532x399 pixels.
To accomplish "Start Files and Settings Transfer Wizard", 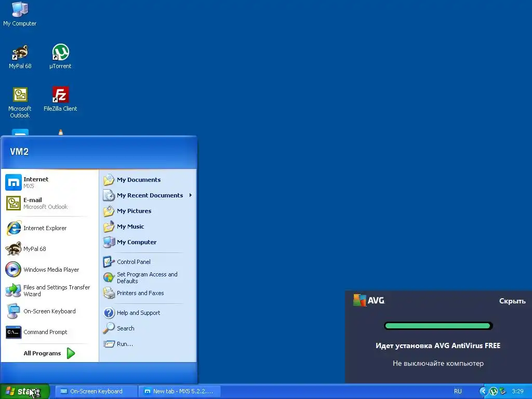I will pos(49,290).
